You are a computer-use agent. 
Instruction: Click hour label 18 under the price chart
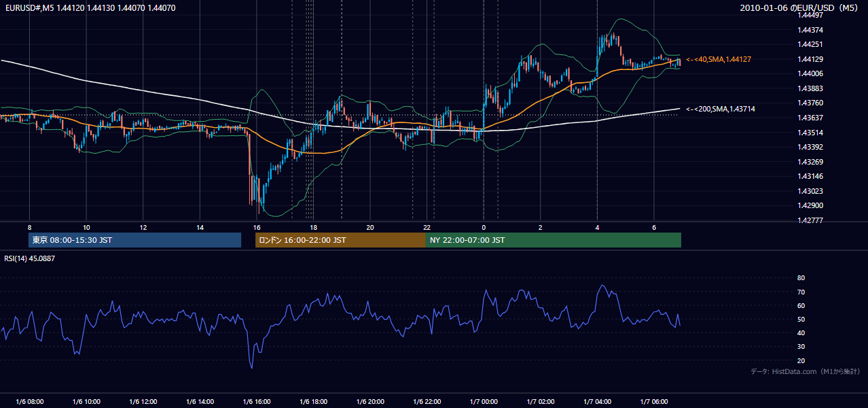[313, 227]
